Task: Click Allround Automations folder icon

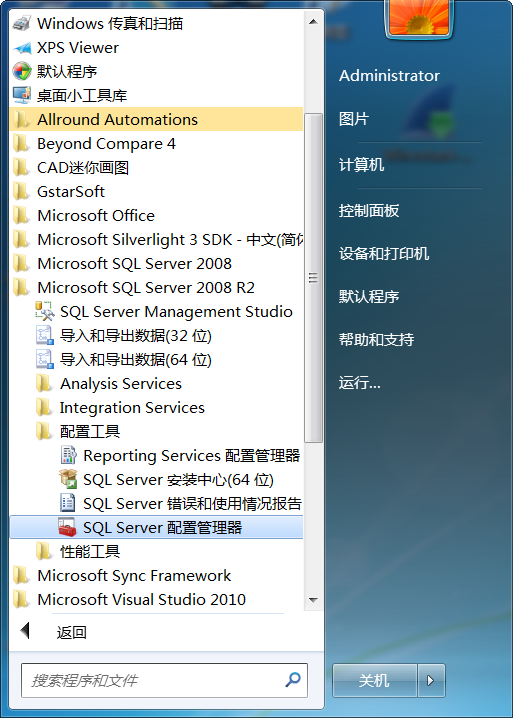Action: pos(21,120)
